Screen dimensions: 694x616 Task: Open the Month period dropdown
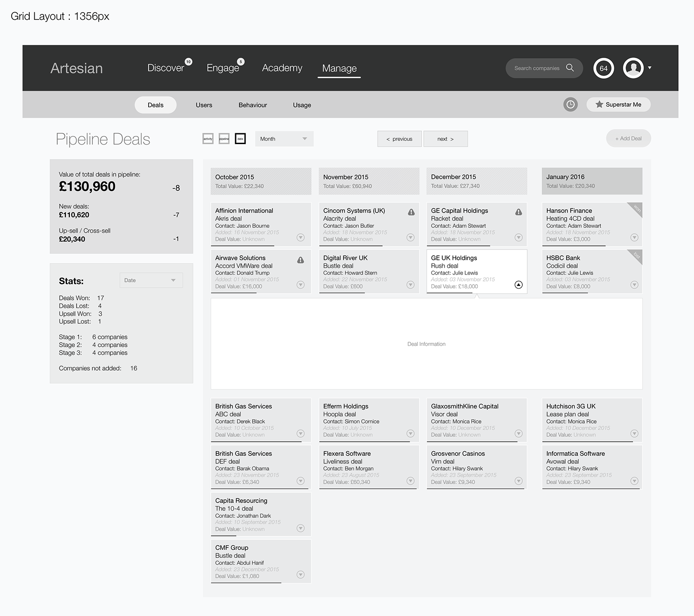click(284, 139)
